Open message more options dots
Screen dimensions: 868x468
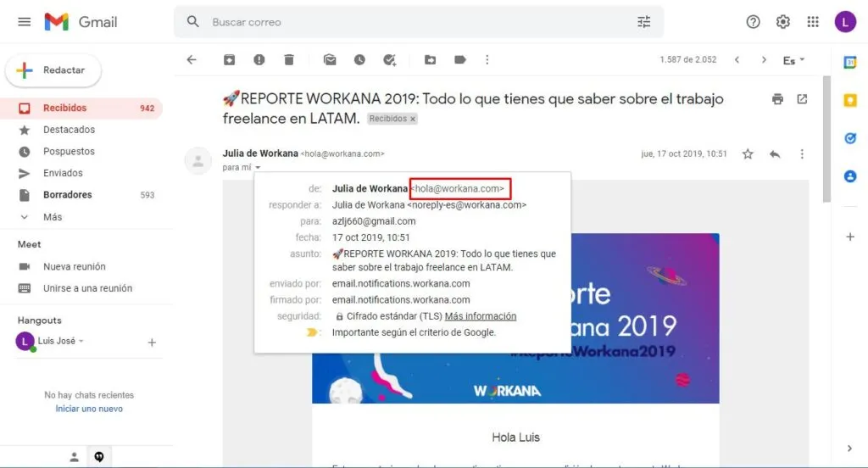coord(802,154)
